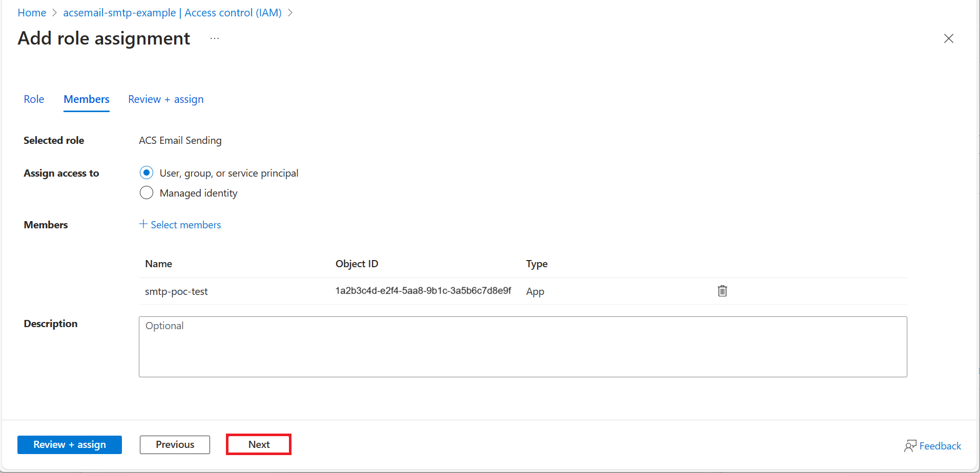Open the Review + assign tab

(x=165, y=99)
